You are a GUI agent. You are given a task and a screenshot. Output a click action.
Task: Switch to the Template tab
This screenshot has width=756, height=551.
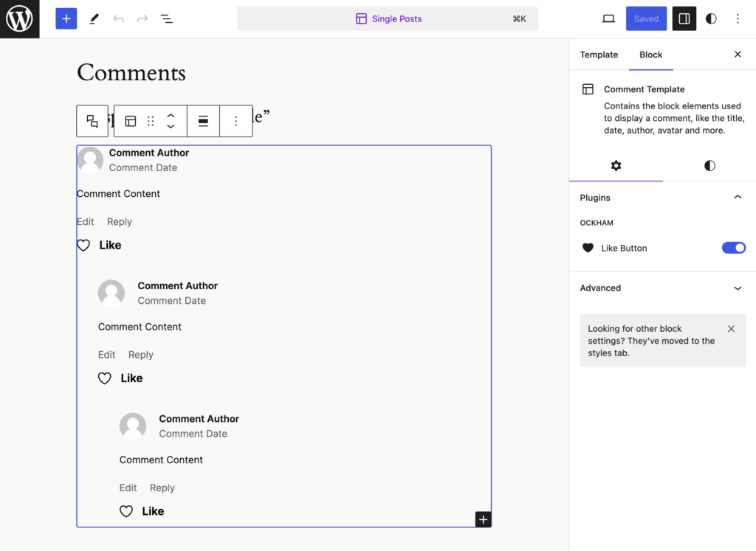coord(599,55)
